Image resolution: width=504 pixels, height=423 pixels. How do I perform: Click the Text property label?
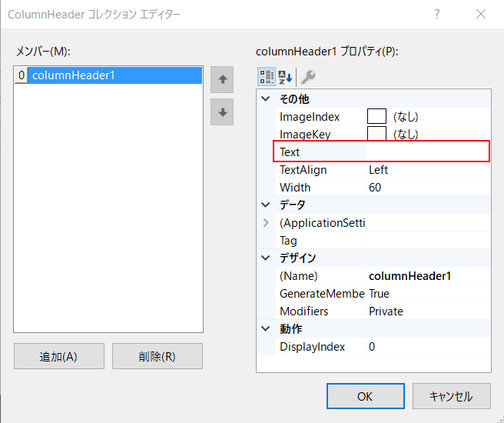(x=290, y=152)
